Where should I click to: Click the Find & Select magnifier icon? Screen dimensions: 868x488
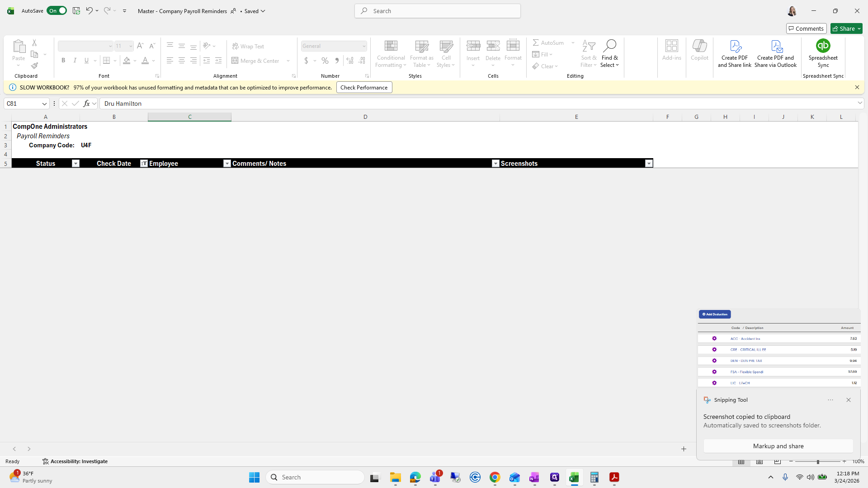pyautogui.click(x=609, y=46)
